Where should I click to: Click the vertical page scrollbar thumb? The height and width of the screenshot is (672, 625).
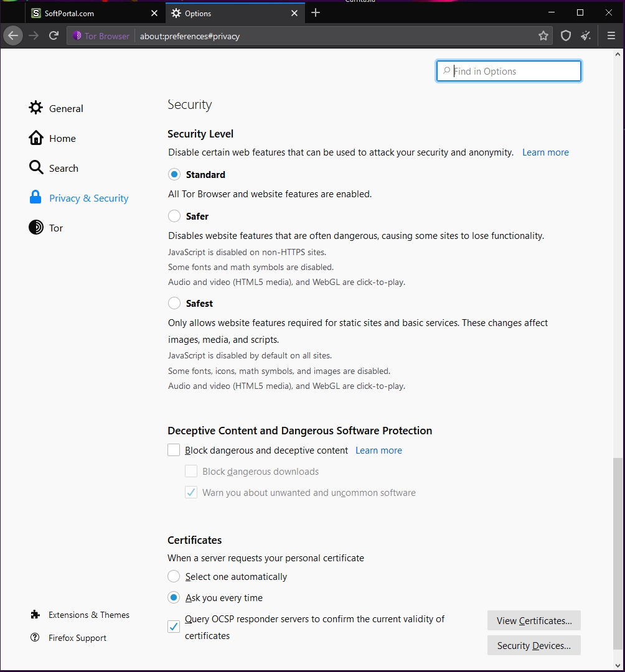[x=618, y=554]
